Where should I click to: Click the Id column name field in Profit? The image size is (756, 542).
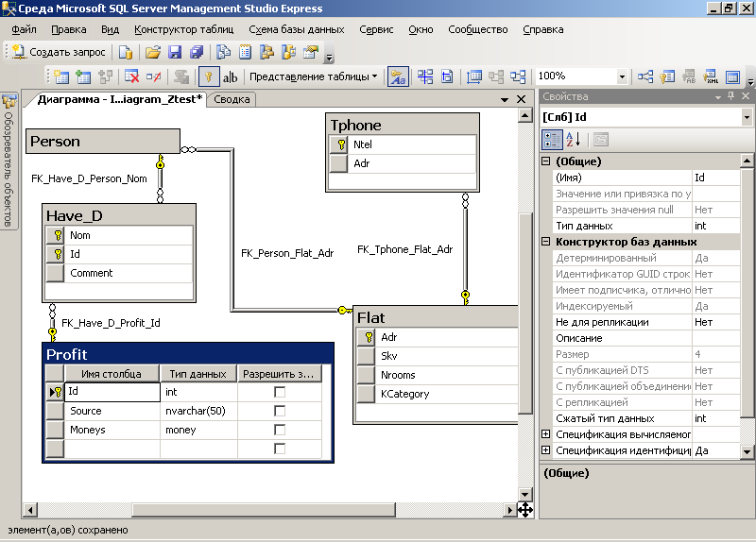(x=112, y=392)
